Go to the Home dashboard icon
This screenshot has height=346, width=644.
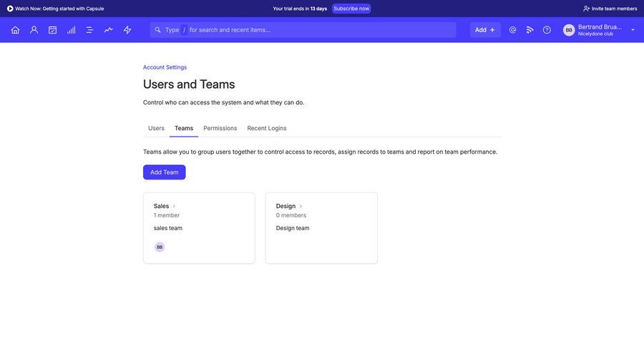15,30
